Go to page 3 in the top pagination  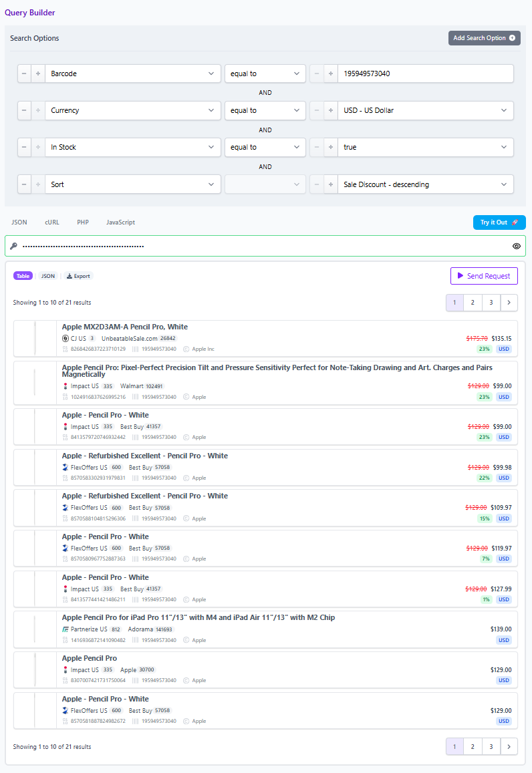pyautogui.click(x=491, y=303)
